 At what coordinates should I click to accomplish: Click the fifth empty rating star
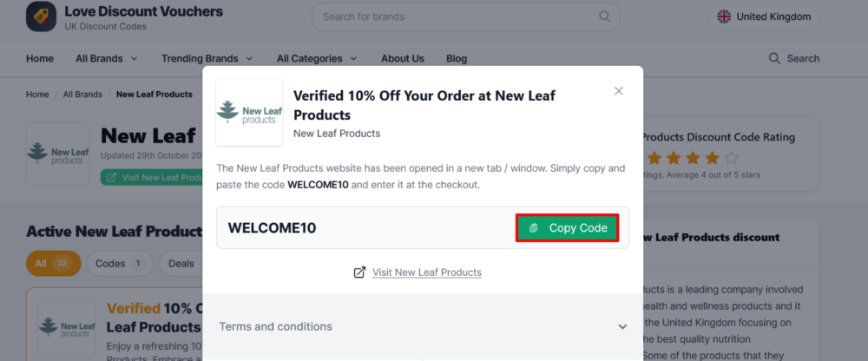[x=731, y=158]
